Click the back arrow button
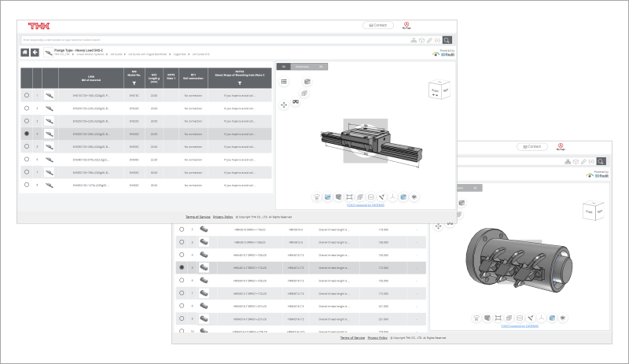Screen dimensions: 629x364 click(x=35, y=53)
